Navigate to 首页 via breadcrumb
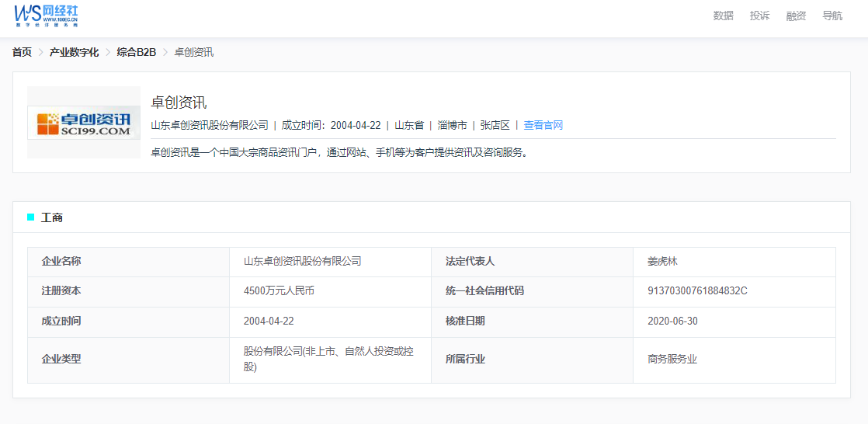Image resolution: width=868 pixels, height=424 pixels. 22,52
